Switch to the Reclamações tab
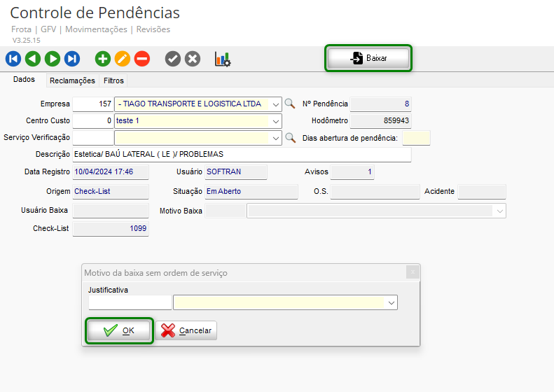 coord(72,80)
